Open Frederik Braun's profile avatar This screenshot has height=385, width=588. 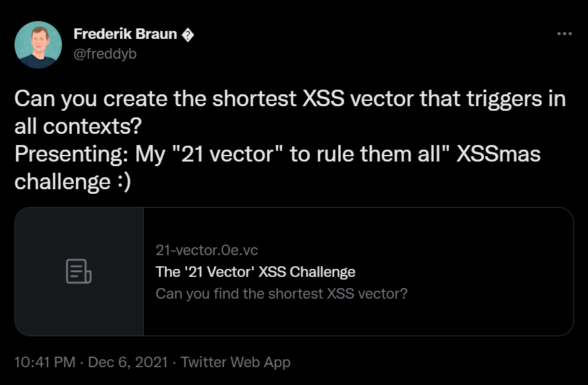[38, 44]
